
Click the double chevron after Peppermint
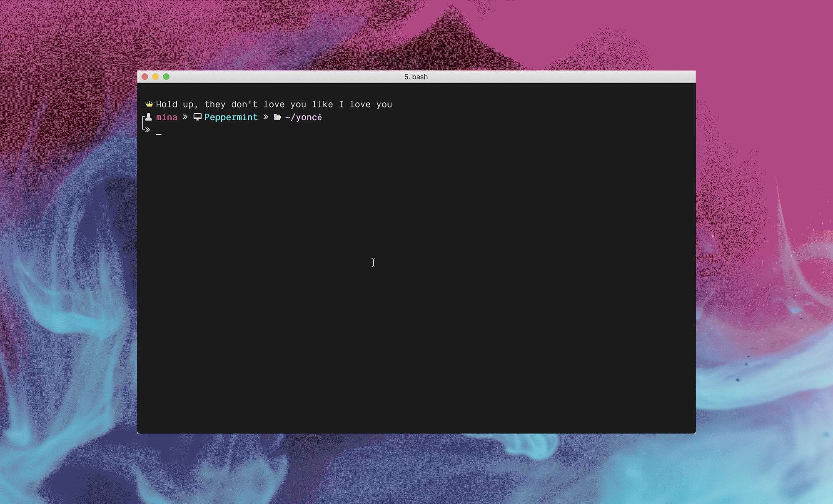(x=266, y=117)
